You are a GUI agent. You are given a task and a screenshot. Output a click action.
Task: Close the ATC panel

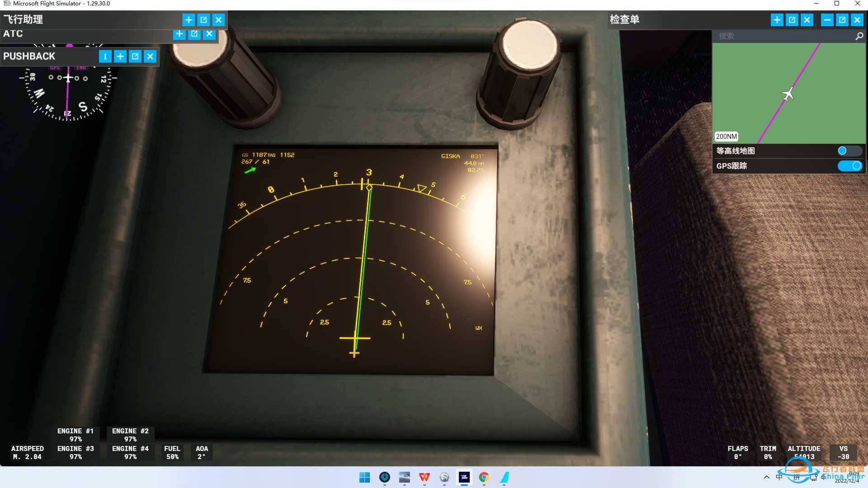(209, 34)
